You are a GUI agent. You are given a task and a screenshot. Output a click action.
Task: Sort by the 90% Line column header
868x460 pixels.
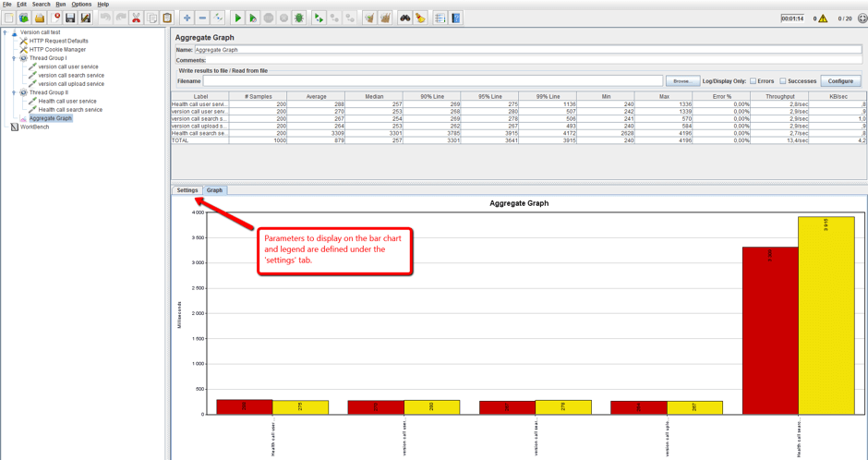pyautogui.click(x=432, y=96)
